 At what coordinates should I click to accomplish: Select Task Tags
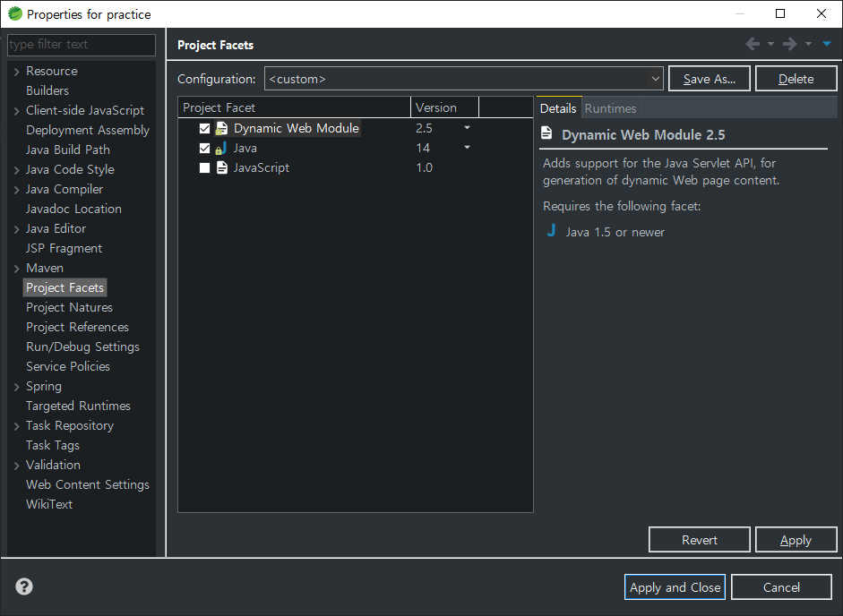[x=53, y=445]
